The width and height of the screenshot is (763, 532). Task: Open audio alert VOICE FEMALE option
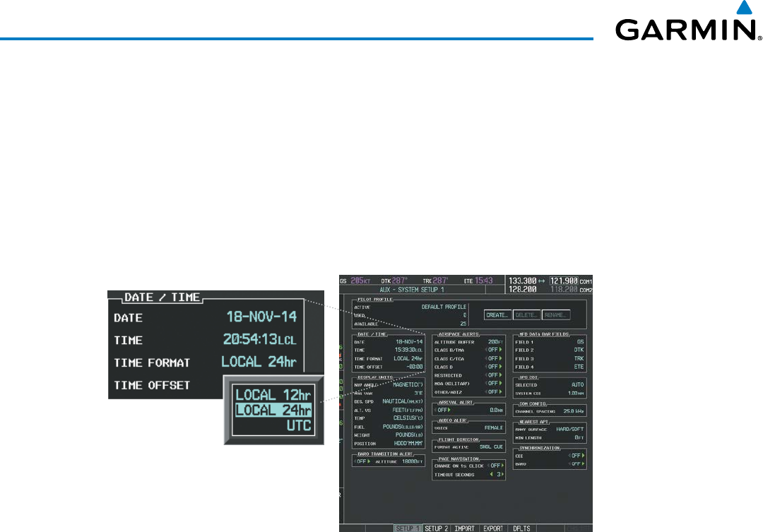point(493,428)
